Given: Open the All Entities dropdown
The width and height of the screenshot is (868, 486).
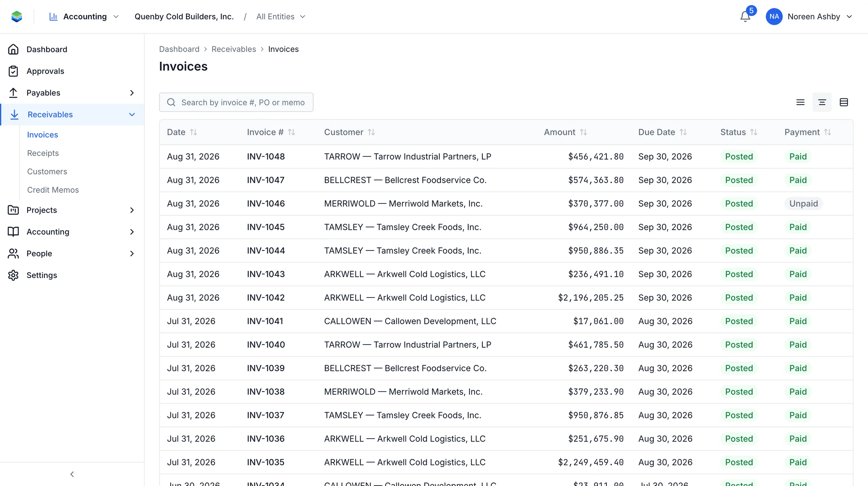Looking at the screenshot, I should [x=281, y=17].
